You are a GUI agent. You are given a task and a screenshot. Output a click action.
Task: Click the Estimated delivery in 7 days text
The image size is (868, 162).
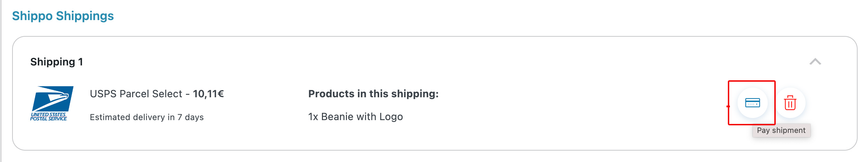(x=146, y=117)
